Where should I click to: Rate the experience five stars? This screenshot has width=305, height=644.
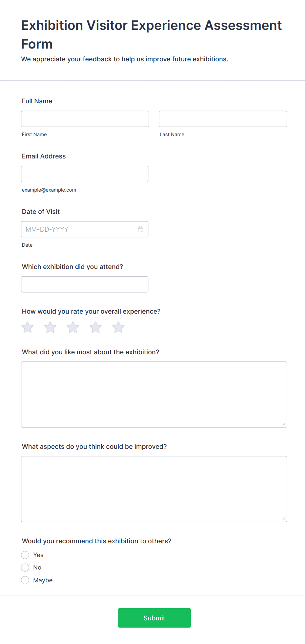tap(118, 327)
